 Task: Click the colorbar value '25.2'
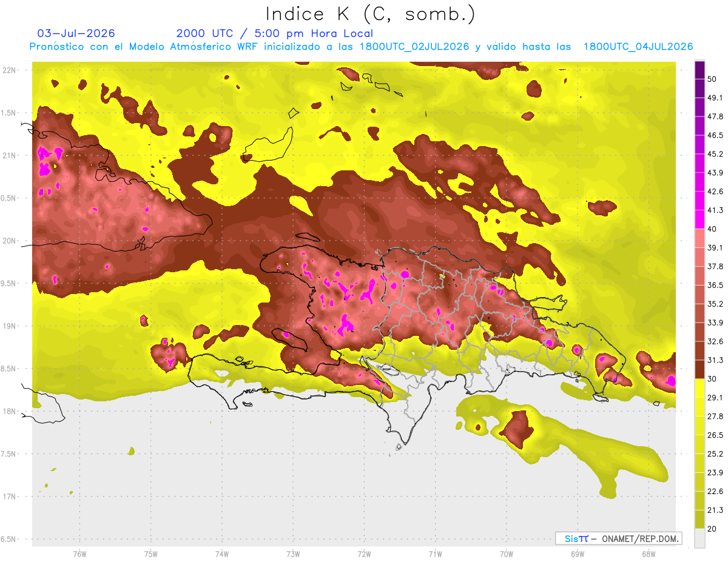[x=715, y=453]
